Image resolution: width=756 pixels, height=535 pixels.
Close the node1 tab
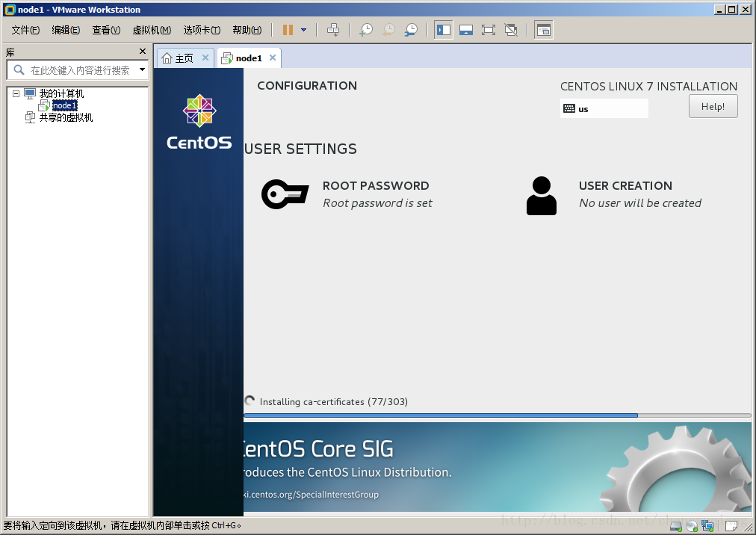click(x=273, y=58)
